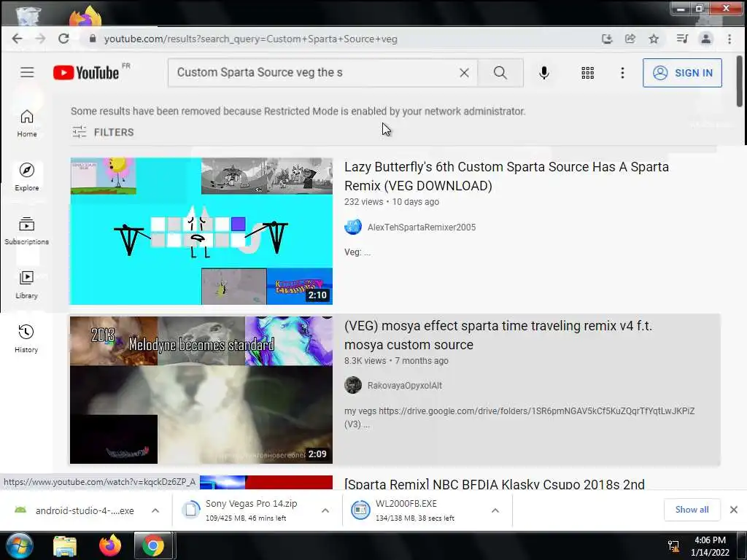This screenshot has width=747, height=560.
Task: Open Explore in the sidebar
Action: tap(27, 177)
